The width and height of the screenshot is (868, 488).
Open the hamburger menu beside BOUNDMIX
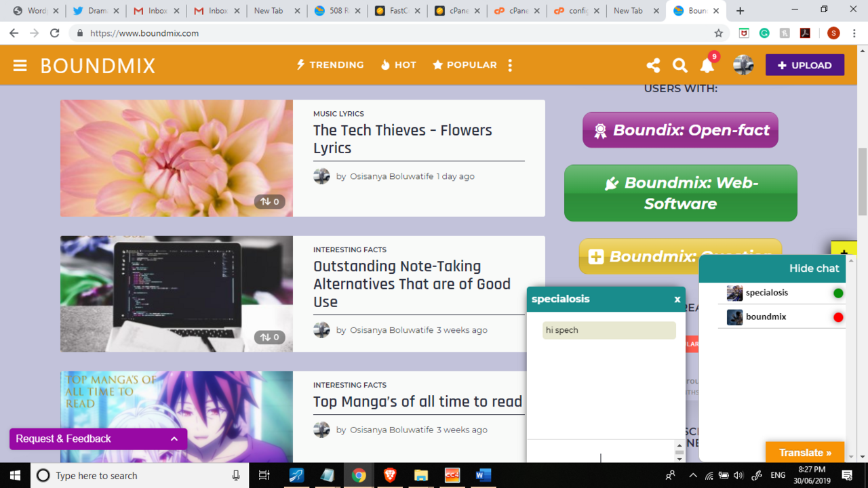tap(20, 66)
